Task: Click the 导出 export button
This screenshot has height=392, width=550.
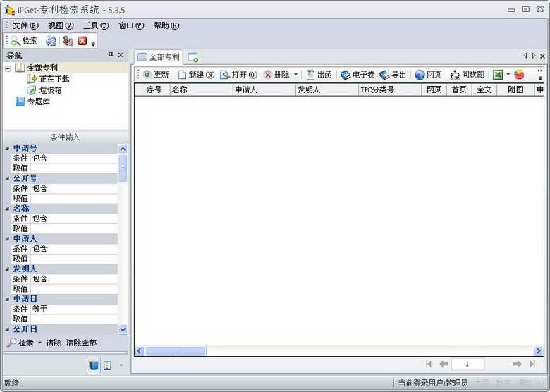Action: 393,75
